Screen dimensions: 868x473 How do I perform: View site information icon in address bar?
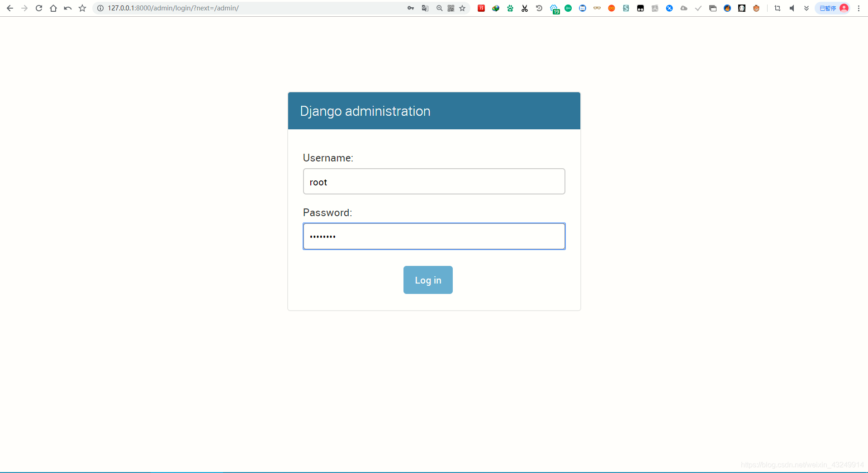[100, 8]
